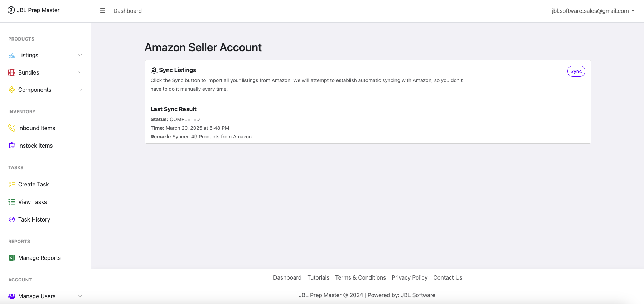The height and width of the screenshot is (304, 644).
Task: Click the Last Sync Result heading
Action: [x=173, y=109]
